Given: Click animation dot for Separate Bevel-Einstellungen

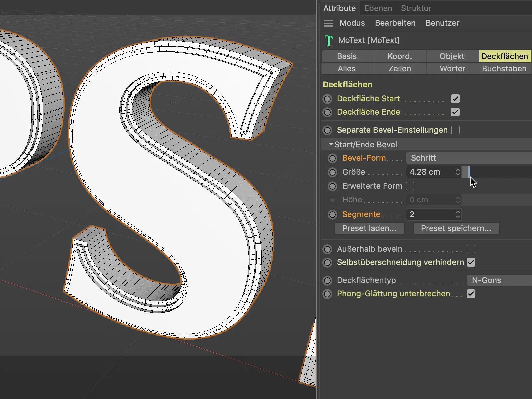Looking at the screenshot, I should (x=328, y=130).
